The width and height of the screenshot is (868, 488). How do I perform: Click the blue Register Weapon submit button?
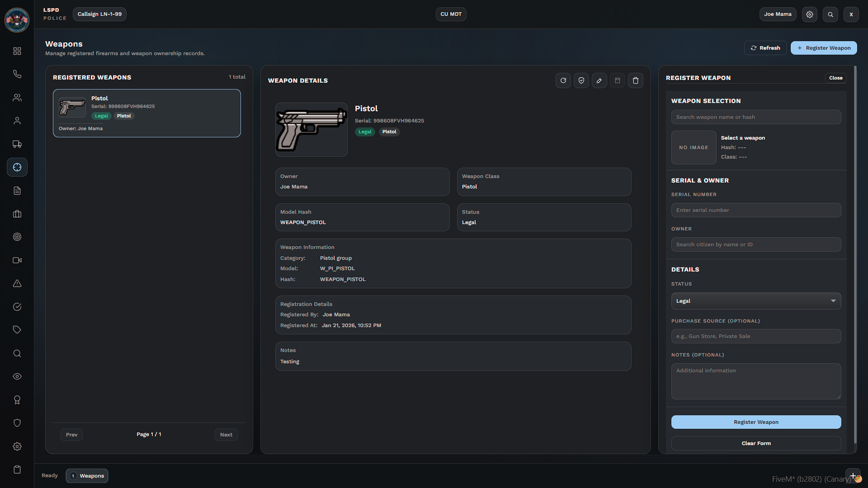[x=755, y=422]
